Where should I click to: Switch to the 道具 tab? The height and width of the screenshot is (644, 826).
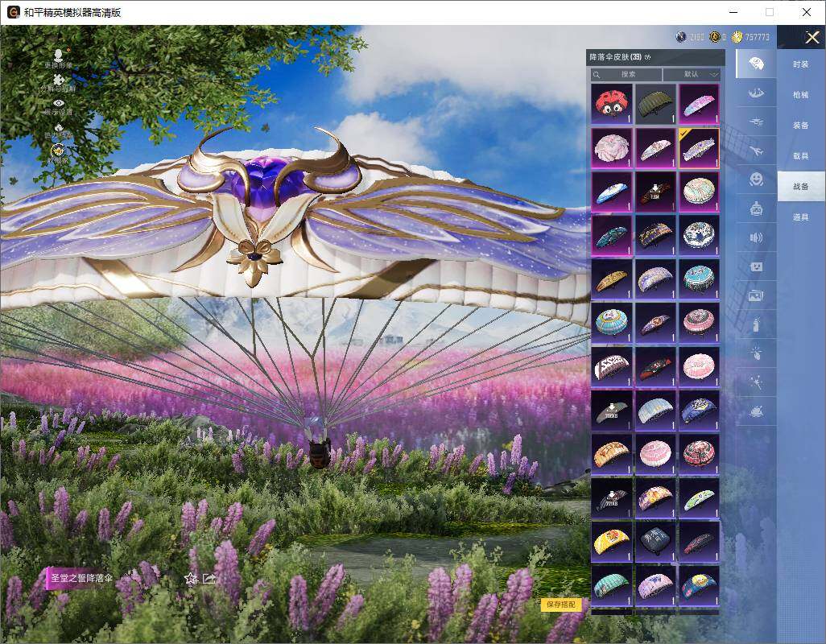(x=801, y=217)
